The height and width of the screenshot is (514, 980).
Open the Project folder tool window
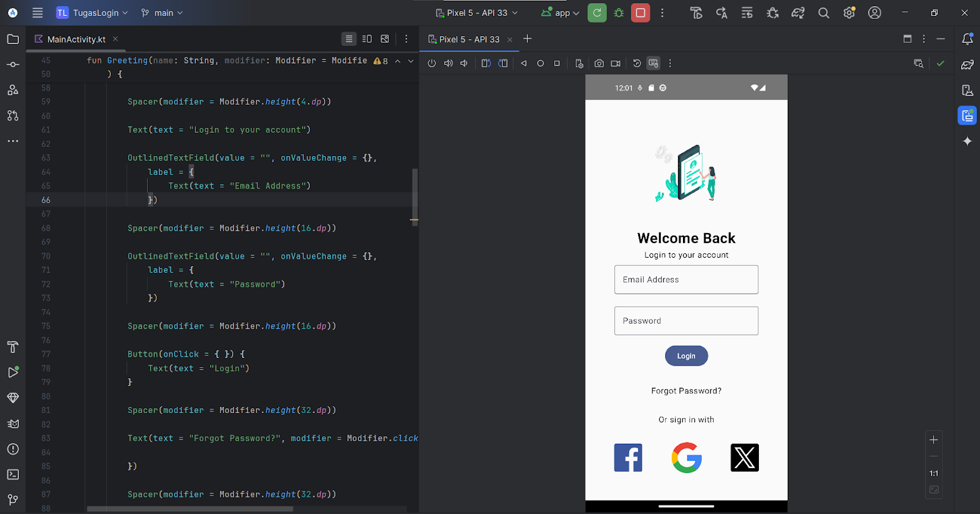(13, 39)
